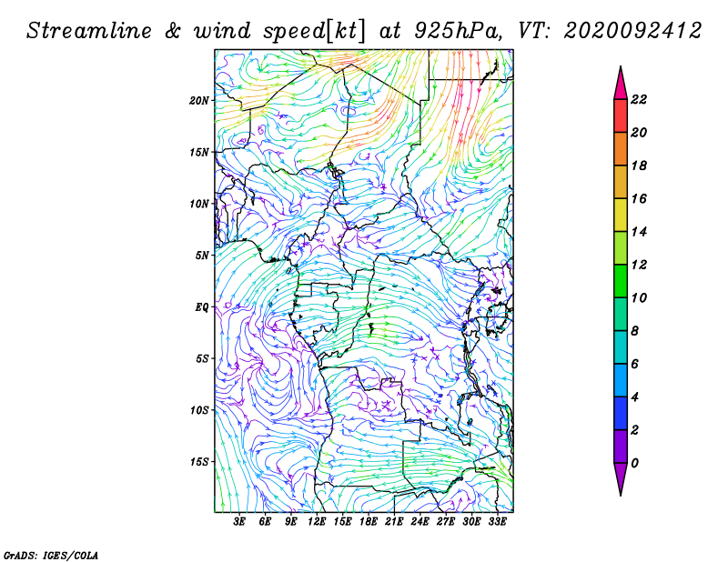Click the 20N latitude axis label

pyautogui.click(x=199, y=101)
